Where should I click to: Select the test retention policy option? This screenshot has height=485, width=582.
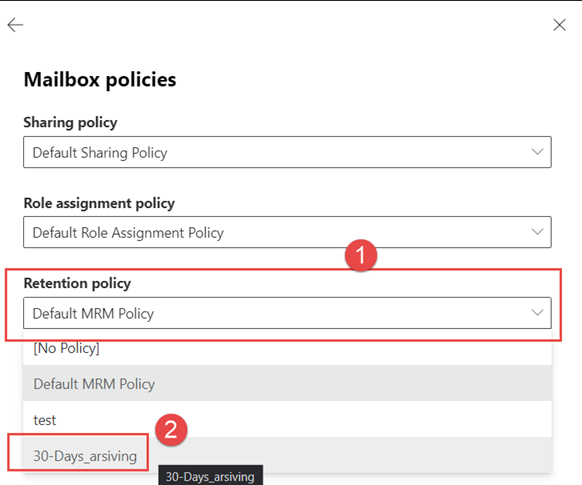click(x=287, y=419)
